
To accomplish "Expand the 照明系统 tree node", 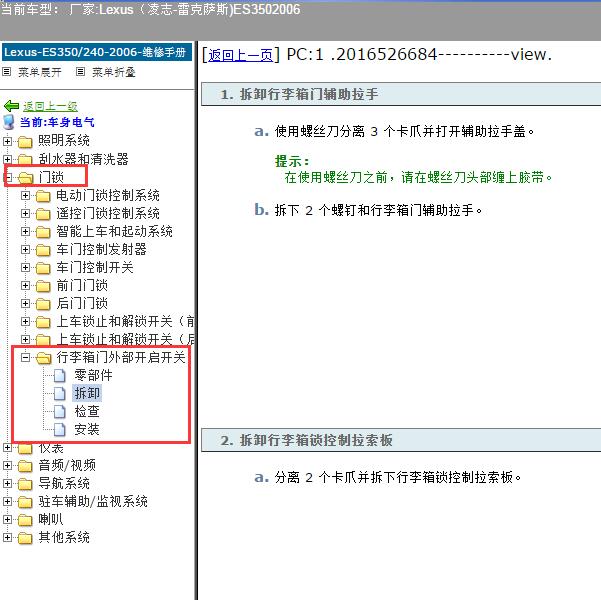I will 7,141.
